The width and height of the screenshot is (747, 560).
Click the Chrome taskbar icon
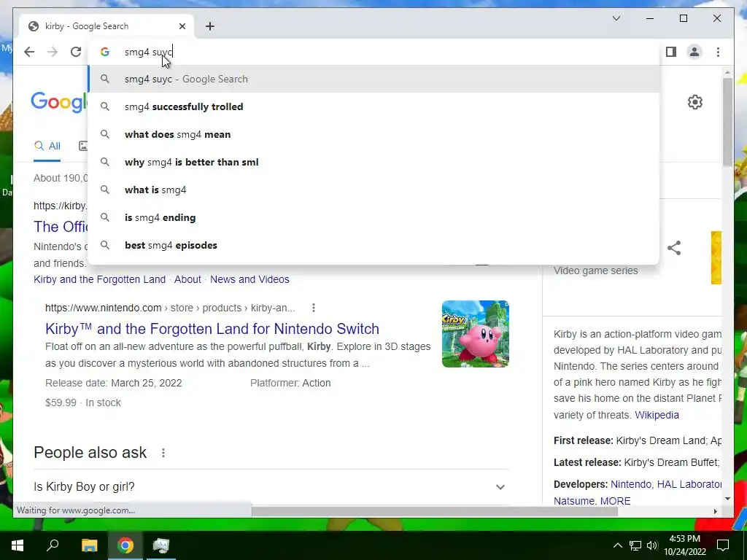[125, 545]
